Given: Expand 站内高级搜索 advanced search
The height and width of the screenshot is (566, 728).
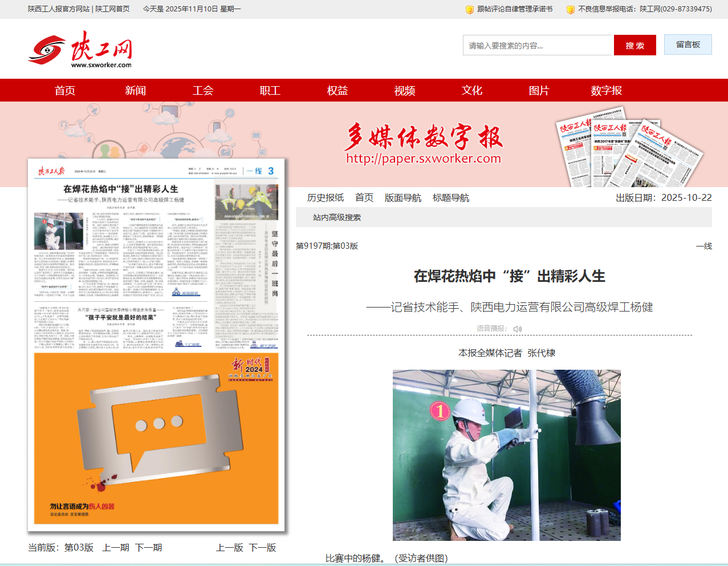Looking at the screenshot, I should 336,217.
